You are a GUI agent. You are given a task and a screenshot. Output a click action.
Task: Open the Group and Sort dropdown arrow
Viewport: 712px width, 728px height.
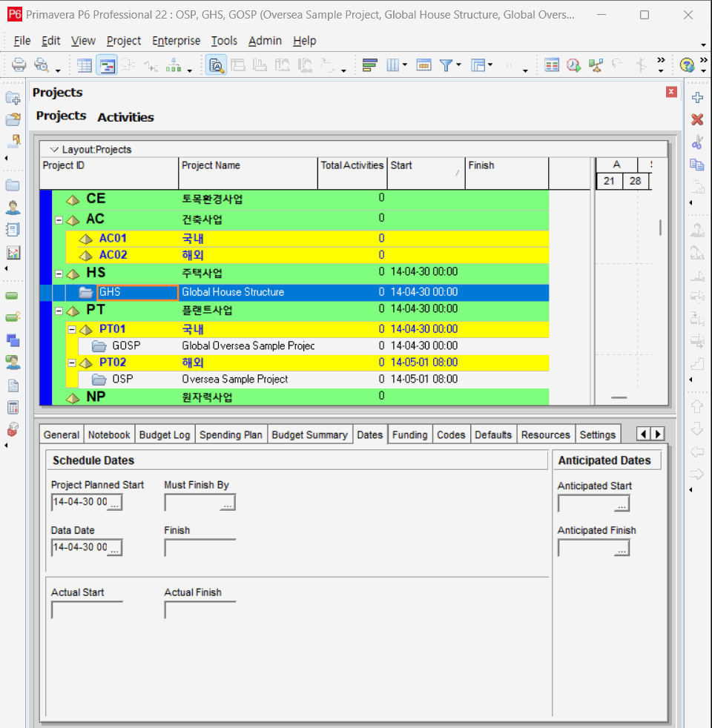coord(490,65)
